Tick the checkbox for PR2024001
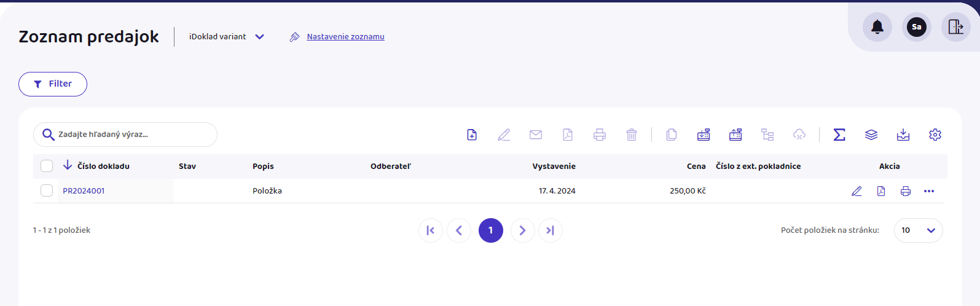The width and height of the screenshot is (980, 306). click(47, 190)
